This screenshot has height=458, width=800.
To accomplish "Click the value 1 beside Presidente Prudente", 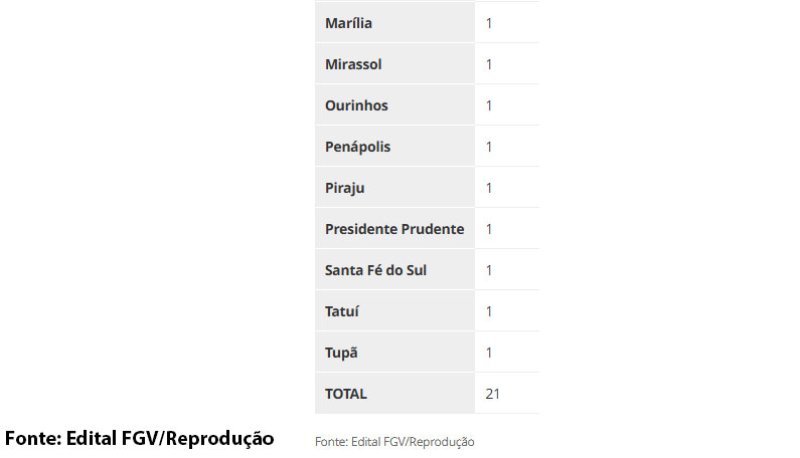I will 489,229.
